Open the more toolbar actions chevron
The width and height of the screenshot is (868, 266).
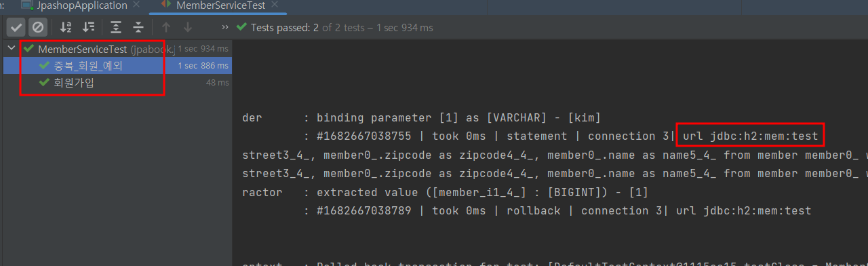coord(225,28)
